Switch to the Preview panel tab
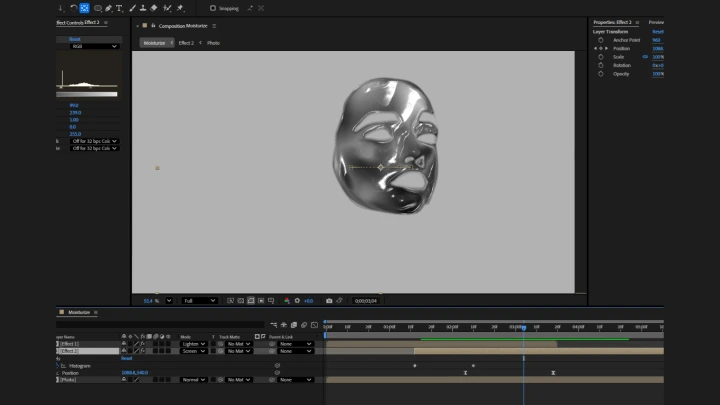This screenshot has width=720, height=405. click(656, 21)
